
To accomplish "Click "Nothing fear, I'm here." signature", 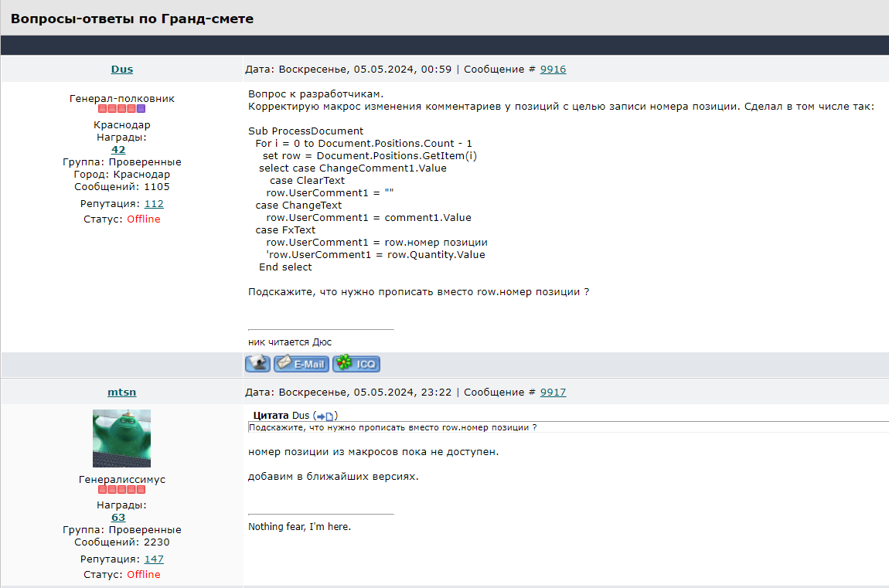I will (299, 527).
